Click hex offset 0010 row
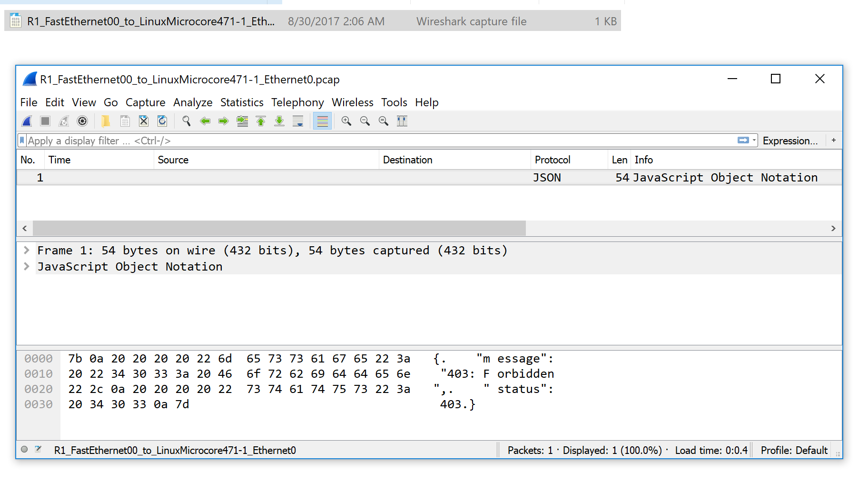 click(39, 374)
